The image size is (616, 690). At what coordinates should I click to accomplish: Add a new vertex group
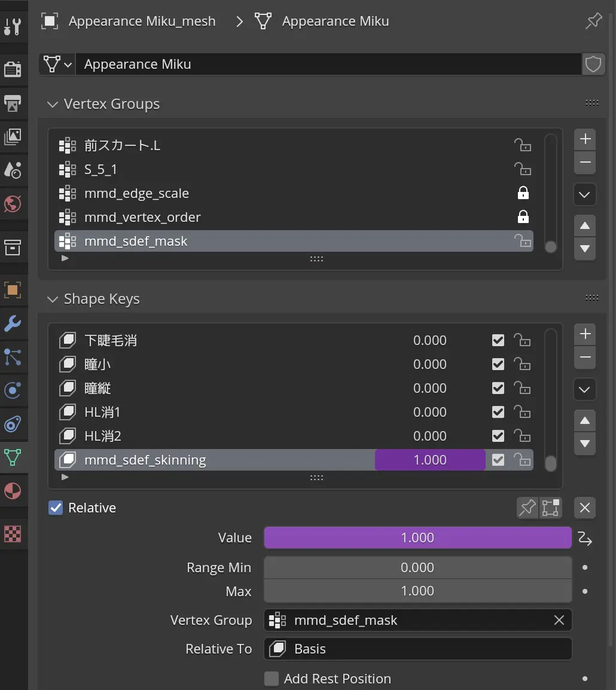(x=585, y=139)
